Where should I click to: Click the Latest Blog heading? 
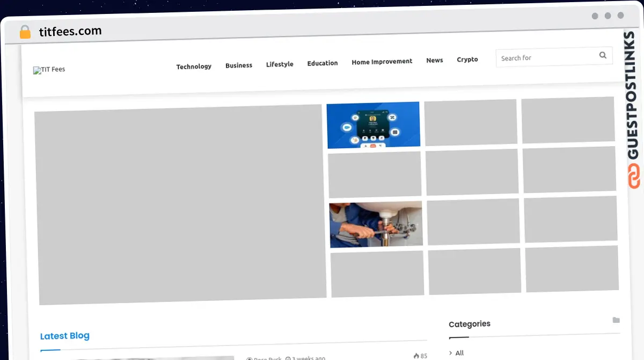65,336
